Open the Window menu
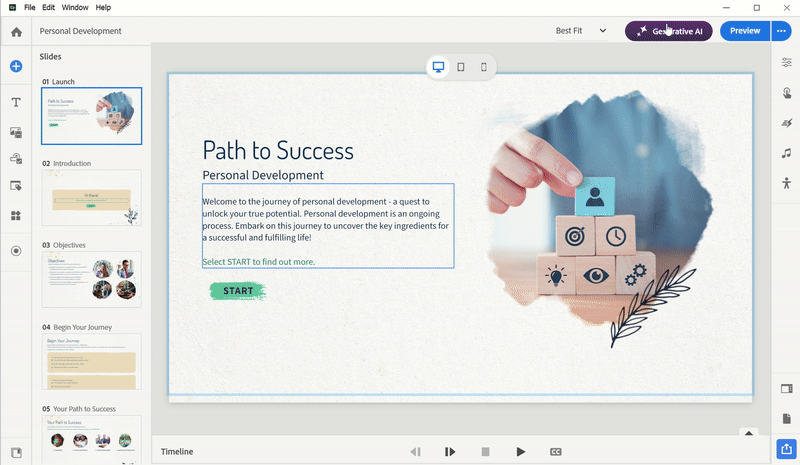The image size is (800, 465). [x=74, y=7]
